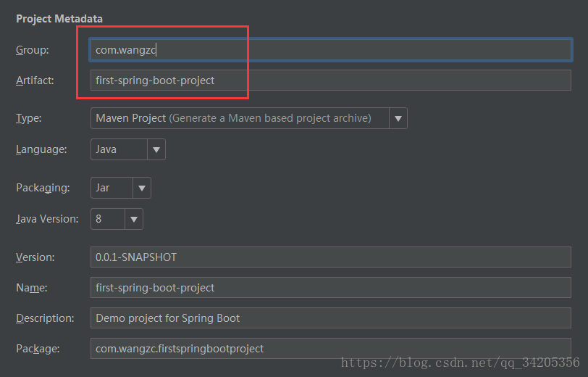Click the Project Metadata heading
The image size is (588, 377).
59,19
